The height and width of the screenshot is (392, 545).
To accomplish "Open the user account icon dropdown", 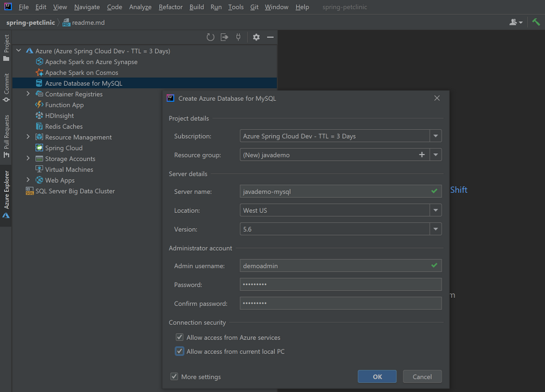I will pos(516,22).
